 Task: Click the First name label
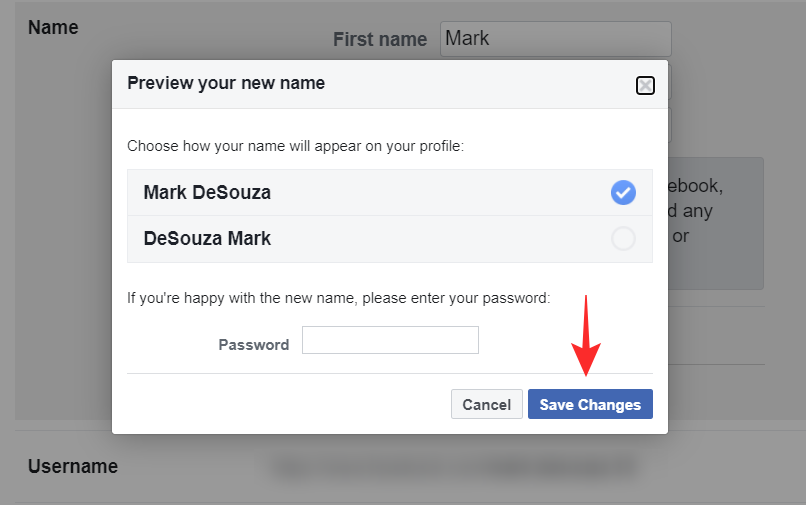(379, 39)
